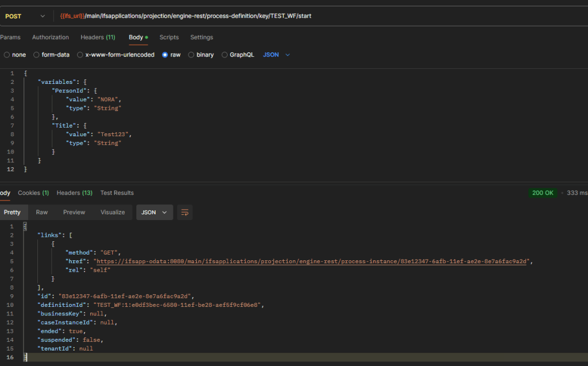The width and height of the screenshot is (588, 366).
Task: Switch to the Params tab
Action: (10, 37)
